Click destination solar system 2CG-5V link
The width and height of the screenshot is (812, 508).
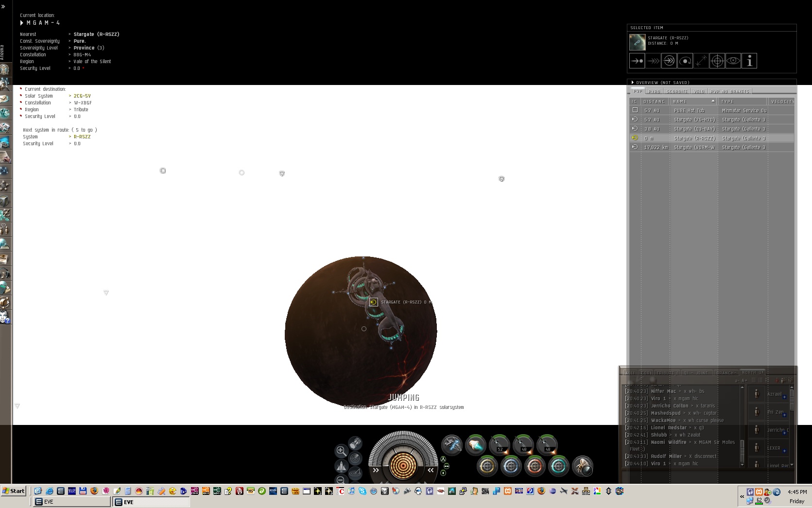[x=82, y=96]
